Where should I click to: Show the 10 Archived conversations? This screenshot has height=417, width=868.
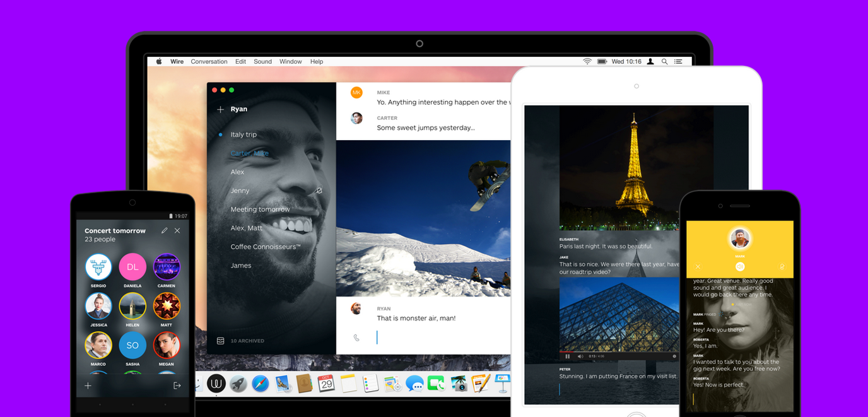pyautogui.click(x=247, y=341)
